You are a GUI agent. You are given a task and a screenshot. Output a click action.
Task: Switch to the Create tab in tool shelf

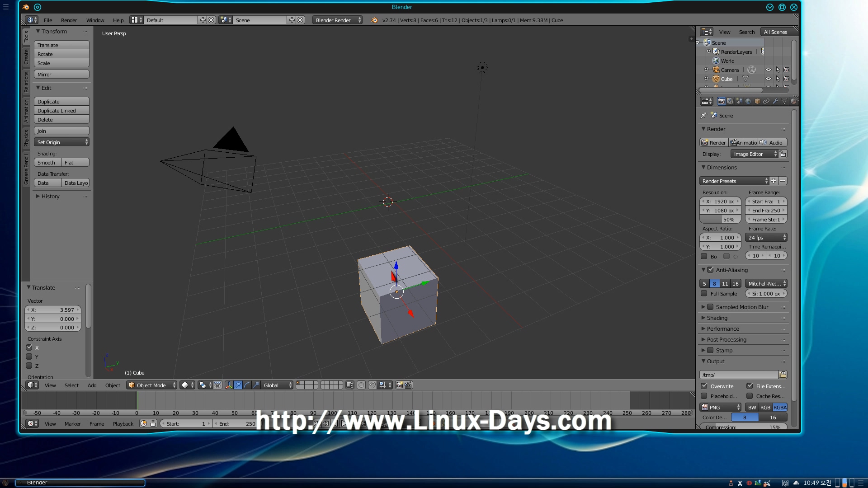26,56
